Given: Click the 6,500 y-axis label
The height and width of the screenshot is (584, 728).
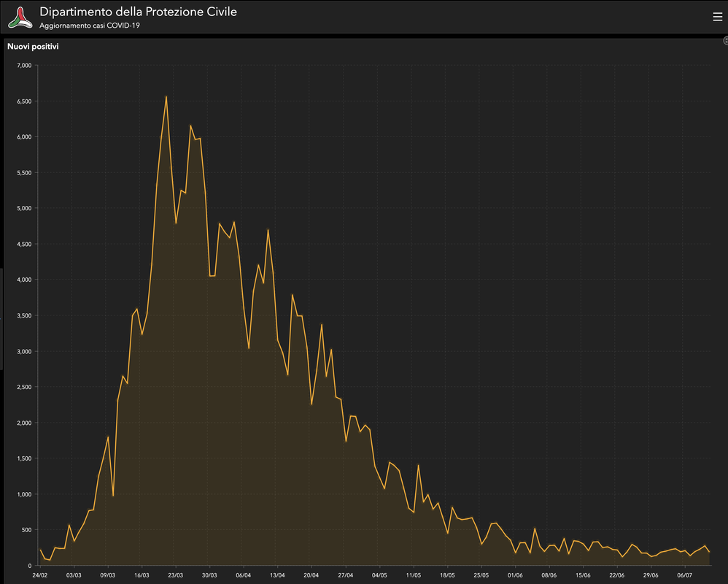Looking at the screenshot, I should click(24, 101).
